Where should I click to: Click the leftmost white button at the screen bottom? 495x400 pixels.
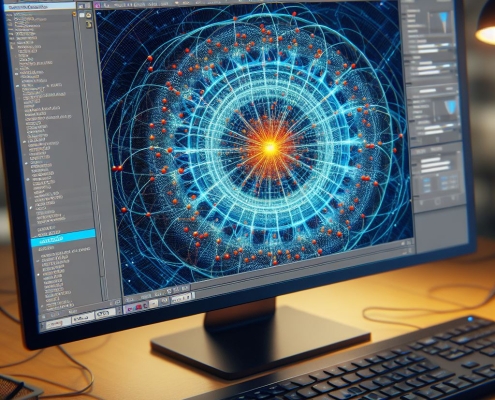pyautogui.click(x=58, y=323)
